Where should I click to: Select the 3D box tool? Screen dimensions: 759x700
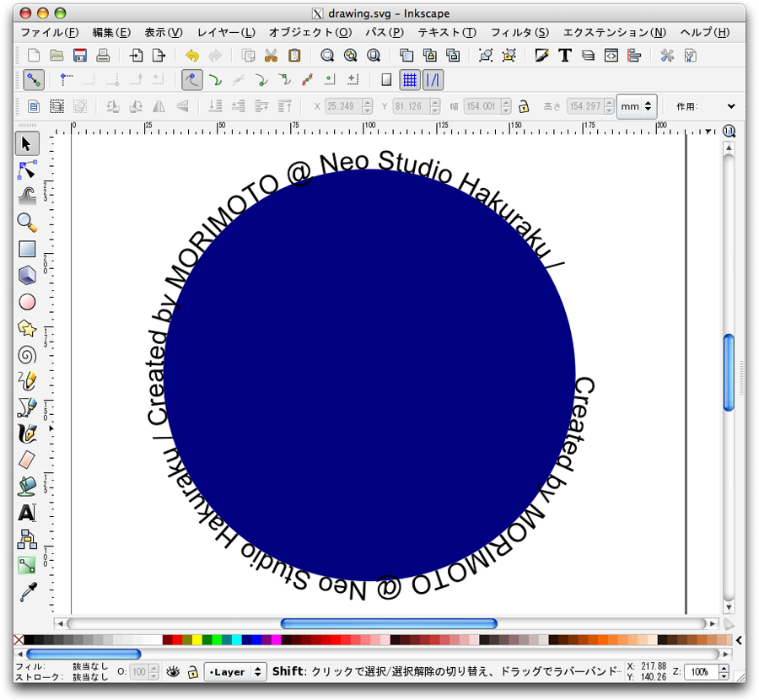point(27,275)
